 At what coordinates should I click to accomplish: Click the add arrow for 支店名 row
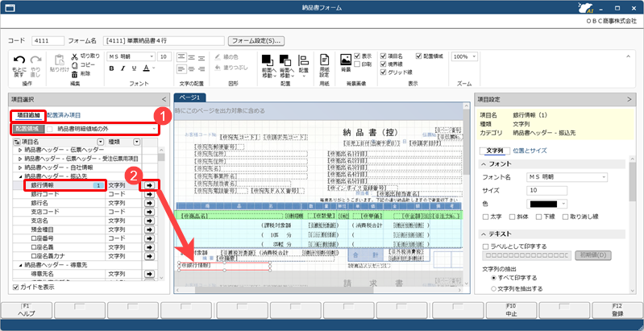coord(150,221)
